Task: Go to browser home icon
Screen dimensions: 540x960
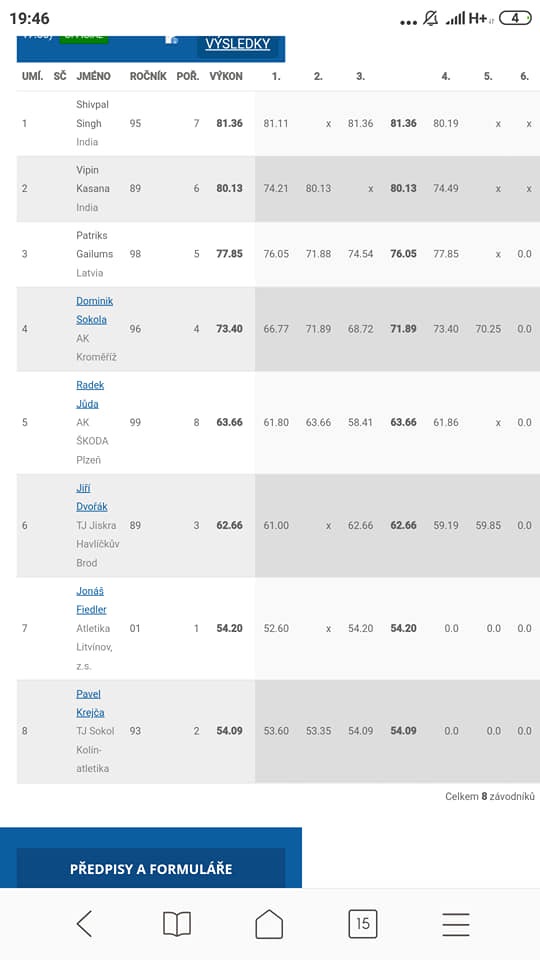Action: [269, 923]
